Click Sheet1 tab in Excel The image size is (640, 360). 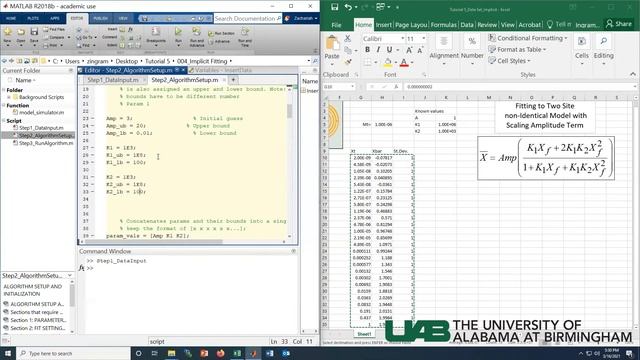[364, 334]
